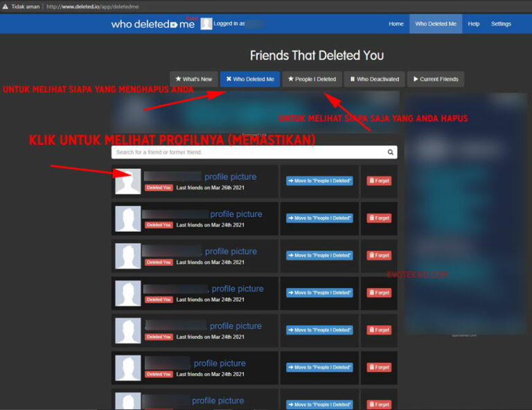Click the logged-in user avatar in header
Screen dimensions: 532x410
[206, 24]
